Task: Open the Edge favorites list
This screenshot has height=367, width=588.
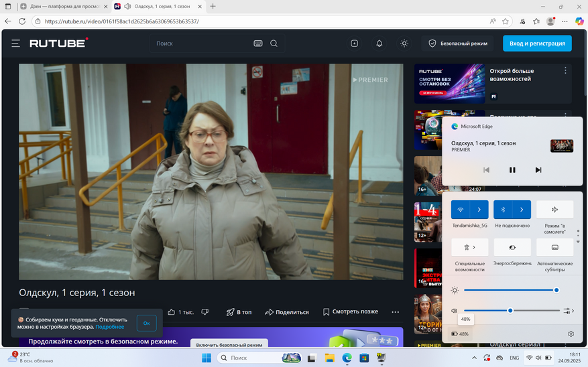Action: click(536, 21)
